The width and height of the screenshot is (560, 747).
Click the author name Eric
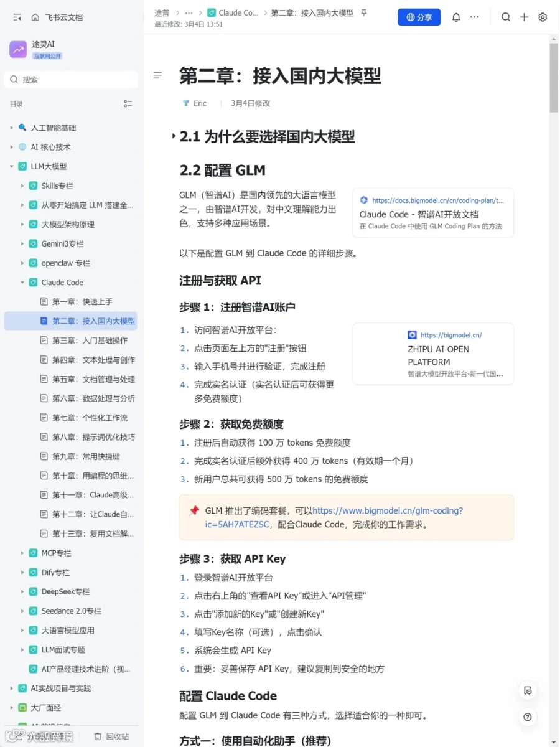pyautogui.click(x=200, y=103)
